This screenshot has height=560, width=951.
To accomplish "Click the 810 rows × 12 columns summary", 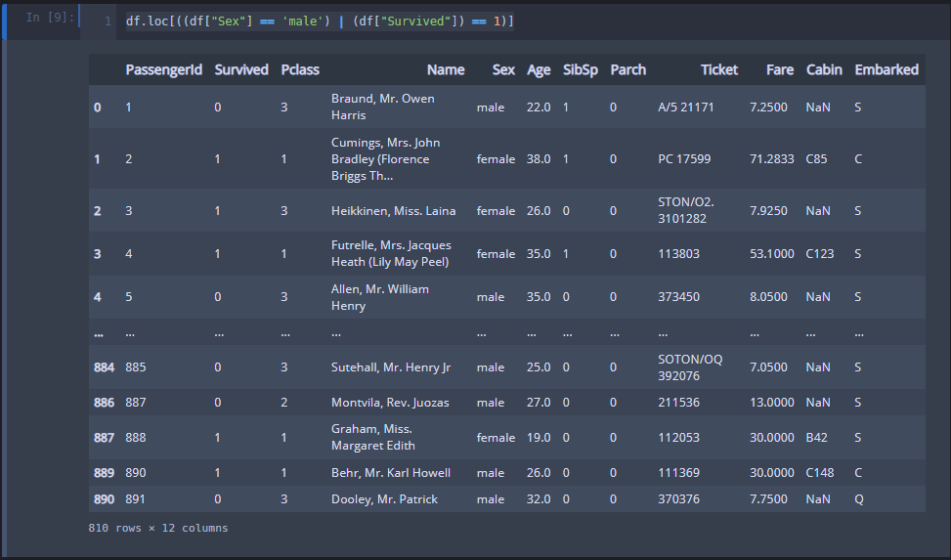I will pyautogui.click(x=158, y=528).
